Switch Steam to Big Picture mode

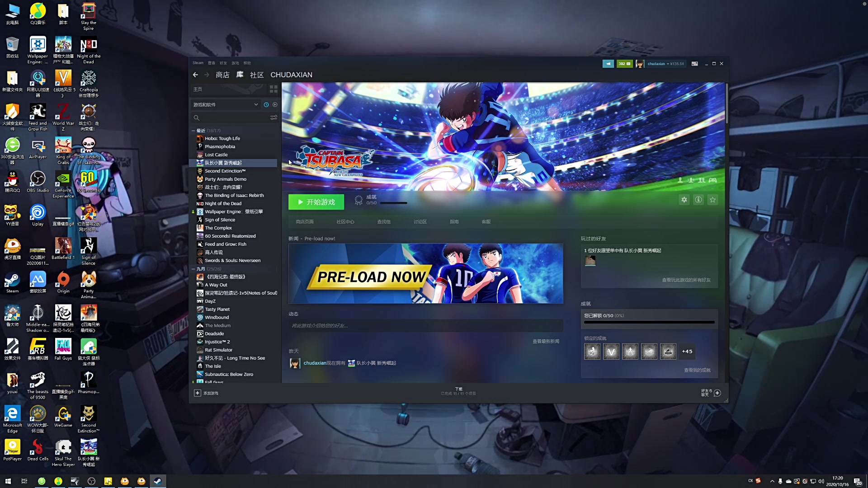click(x=695, y=64)
